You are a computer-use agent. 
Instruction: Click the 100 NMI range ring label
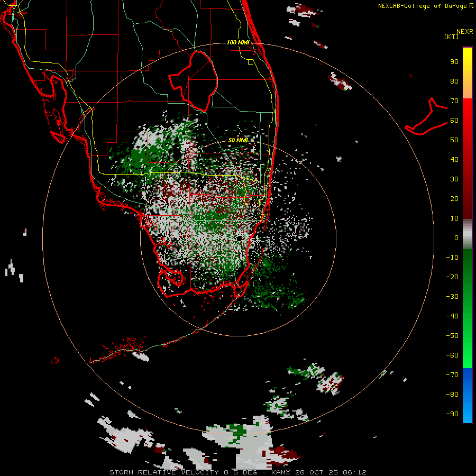[238, 42]
